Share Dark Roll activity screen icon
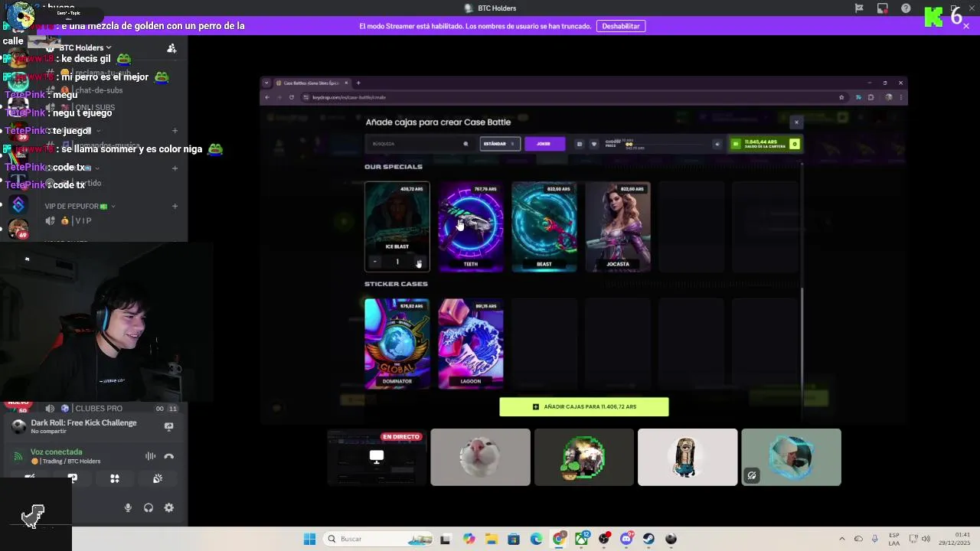 [x=168, y=426]
